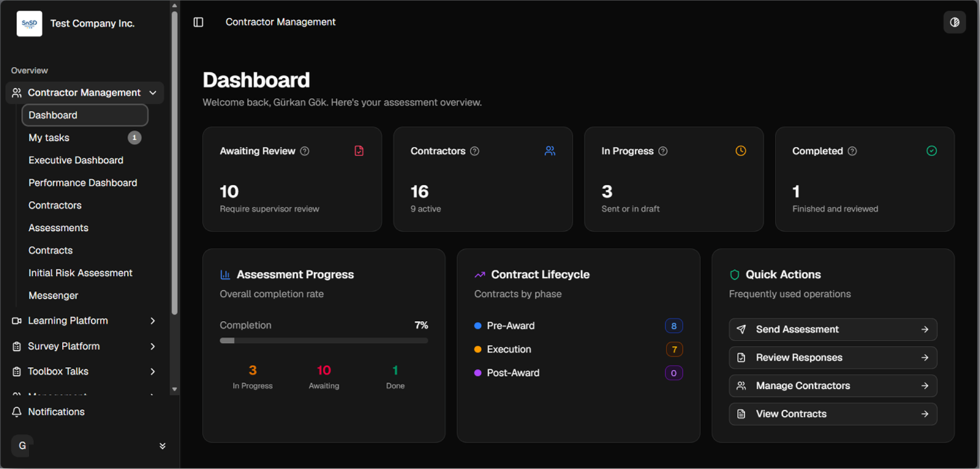Click the Notifications bell icon
980x469 pixels.
[x=17, y=412]
